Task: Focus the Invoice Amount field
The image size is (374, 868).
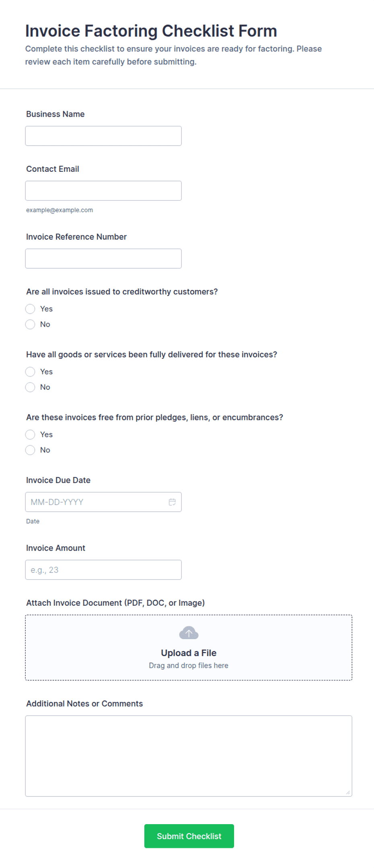Action: tap(103, 570)
